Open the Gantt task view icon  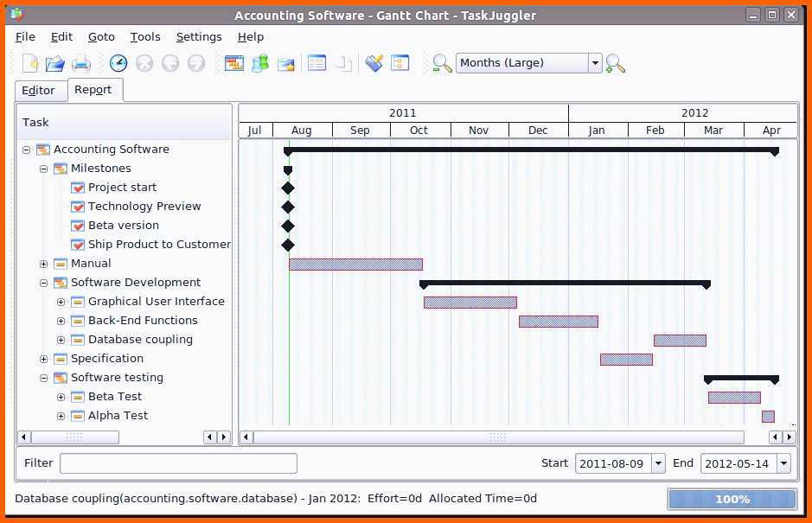[x=234, y=64]
